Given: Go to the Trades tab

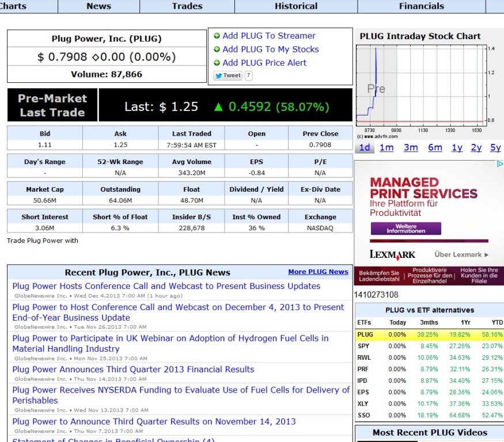Looking at the screenshot, I should 187,6.
